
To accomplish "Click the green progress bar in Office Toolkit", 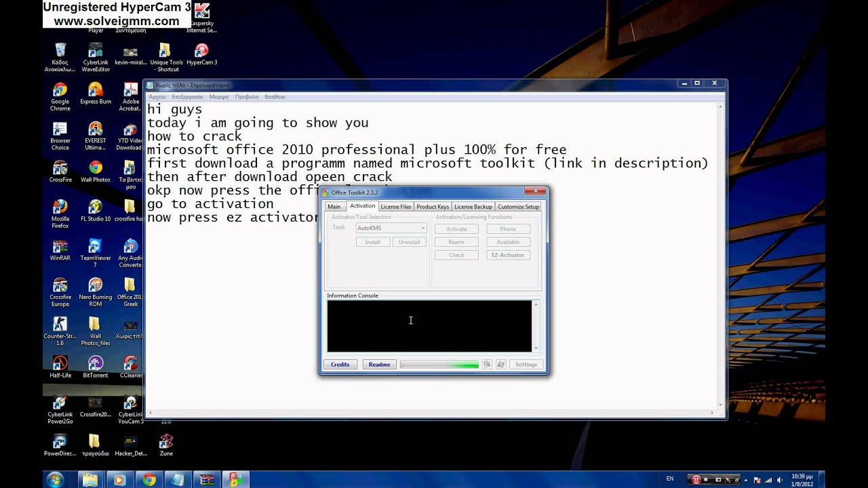I will coord(439,365).
